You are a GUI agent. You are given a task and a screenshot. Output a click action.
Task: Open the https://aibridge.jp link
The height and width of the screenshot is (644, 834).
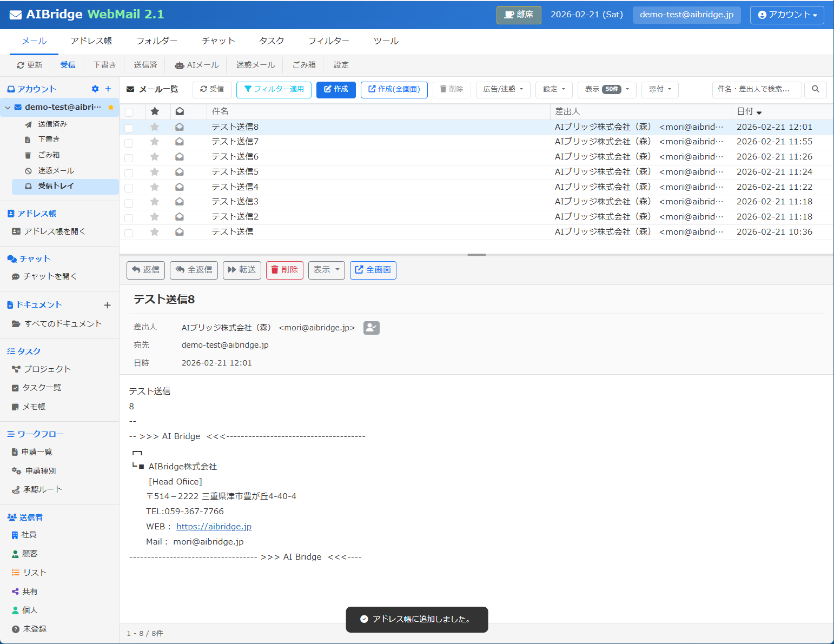click(x=214, y=526)
